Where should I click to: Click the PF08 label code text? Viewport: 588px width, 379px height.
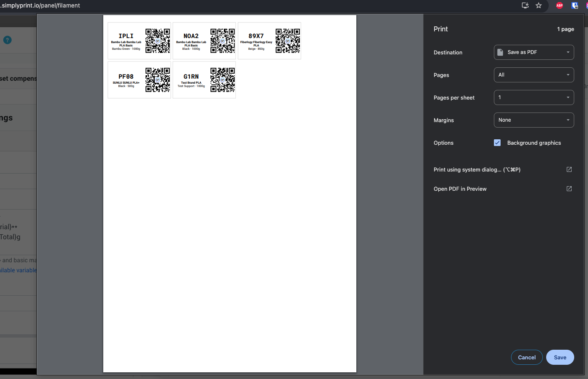[x=126, y=77]
